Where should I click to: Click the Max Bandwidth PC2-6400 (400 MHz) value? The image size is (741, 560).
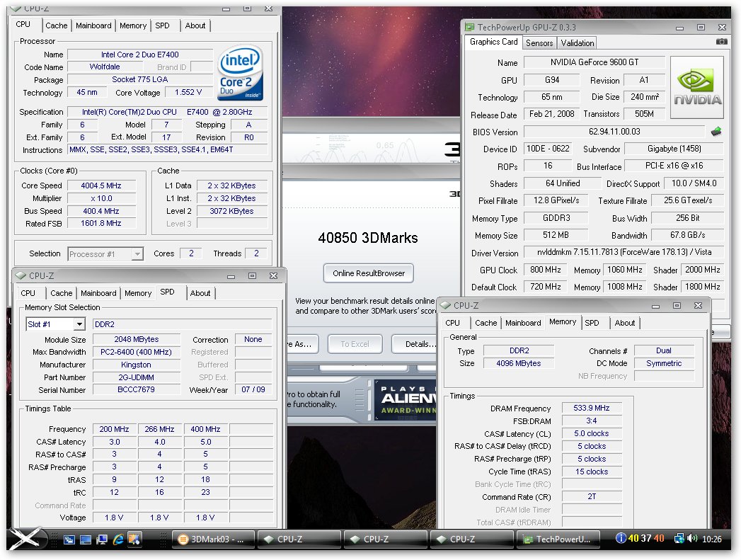[x=136, y=352]
